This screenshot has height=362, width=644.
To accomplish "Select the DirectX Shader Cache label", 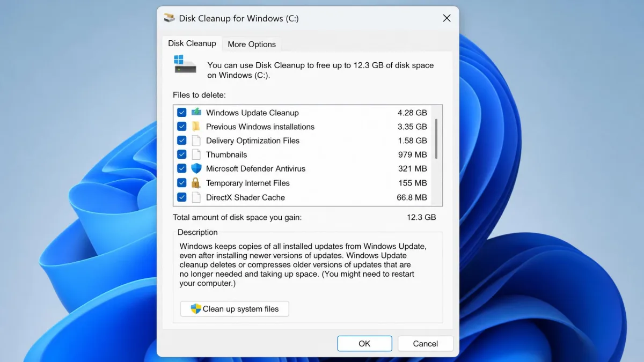I will [245, 197].
